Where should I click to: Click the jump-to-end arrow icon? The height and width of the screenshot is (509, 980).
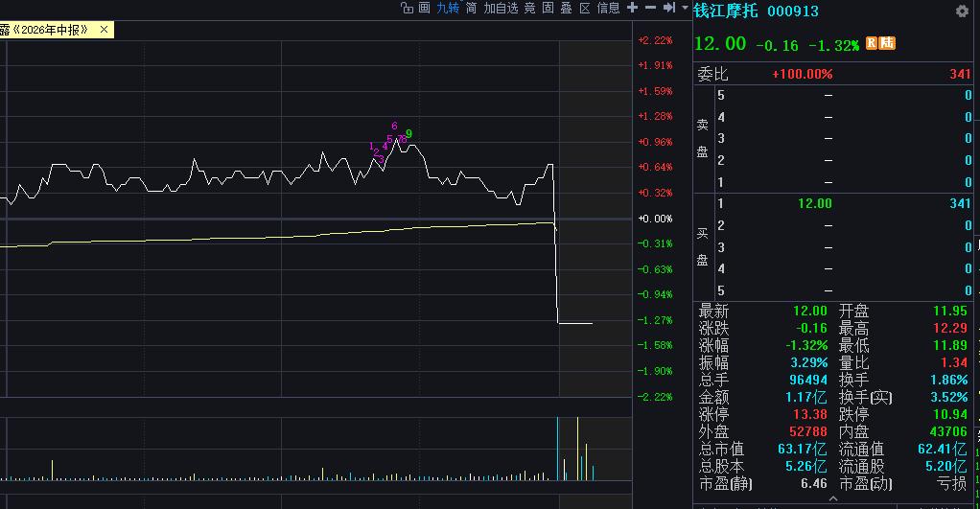(x=668, y=8)
